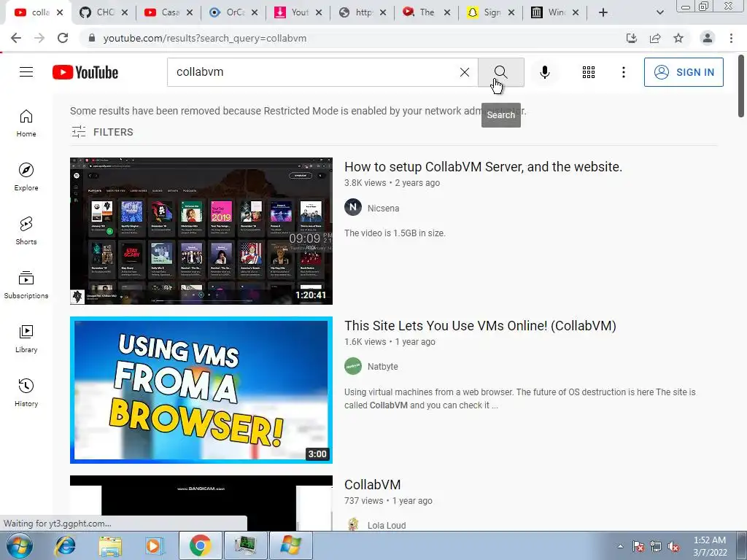
Task: Click the Action Center flag tray icon
Action: pyautogui.click(x=638, y=546)
